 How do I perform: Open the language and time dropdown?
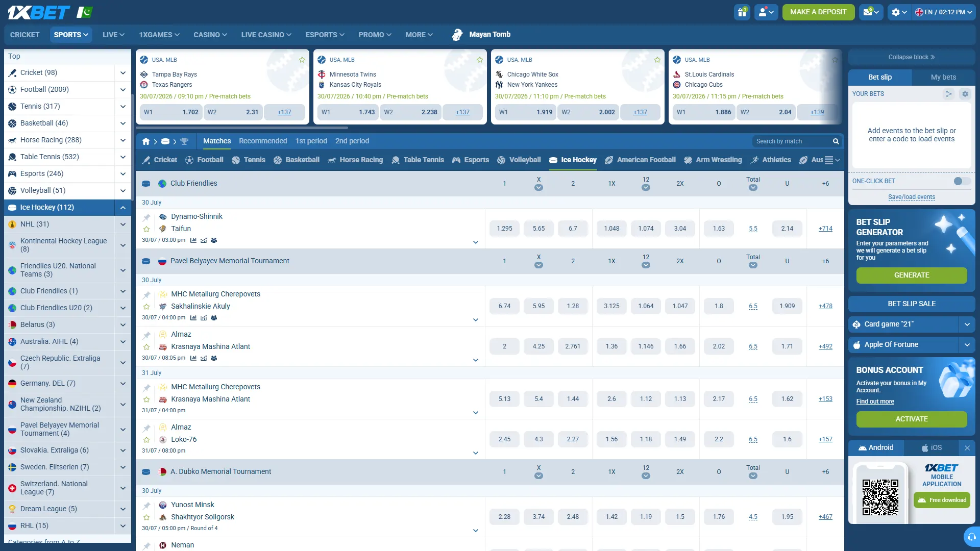tap(943, 12)
